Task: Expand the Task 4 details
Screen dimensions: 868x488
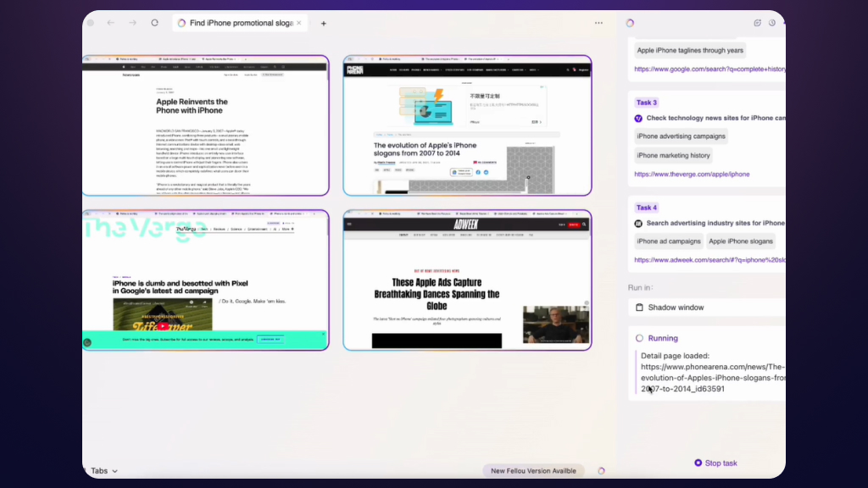Action: point(646,207)
